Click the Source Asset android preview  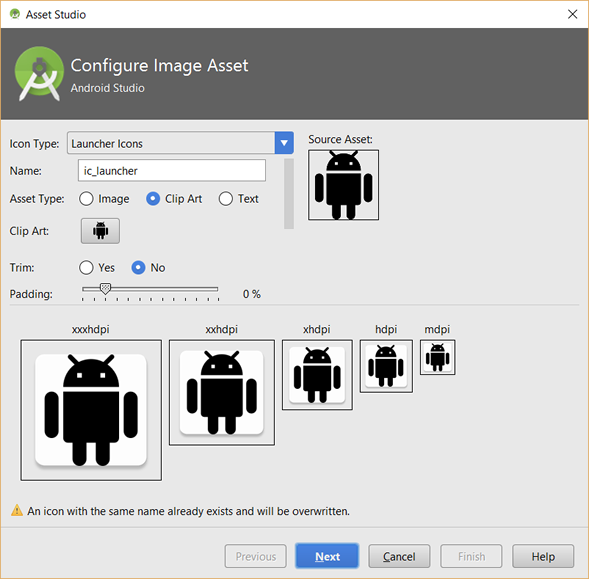click(x=343, y=185)
